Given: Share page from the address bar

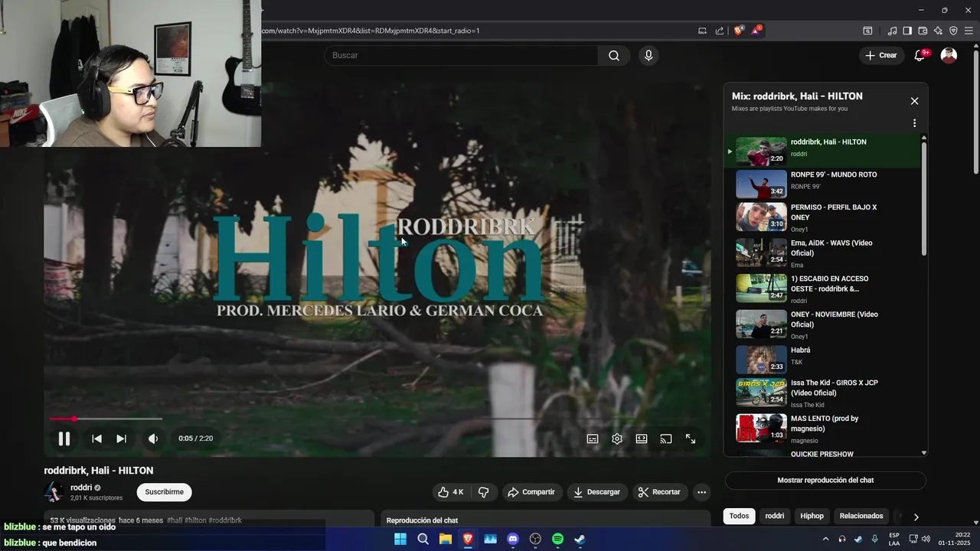Looking at the screenshot, I should click(720, 31).
